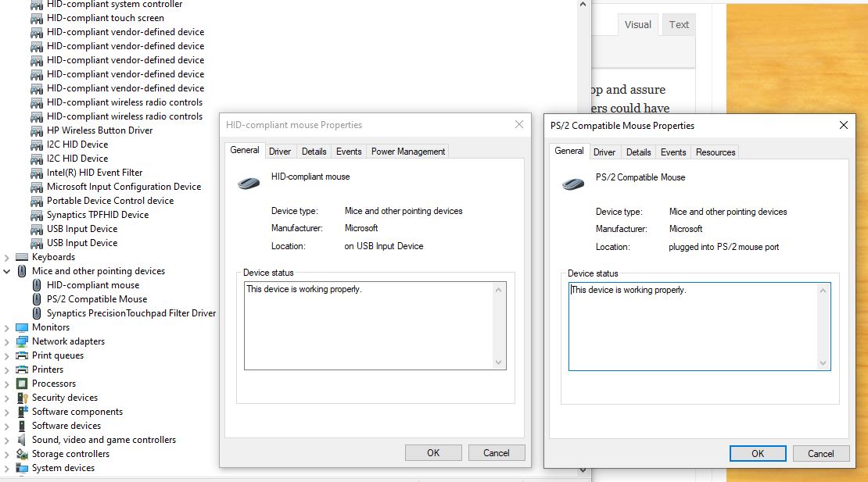Screen dimensions: 868x482
Task: Expand the Network adapters tree node
Action: point(7,341)
